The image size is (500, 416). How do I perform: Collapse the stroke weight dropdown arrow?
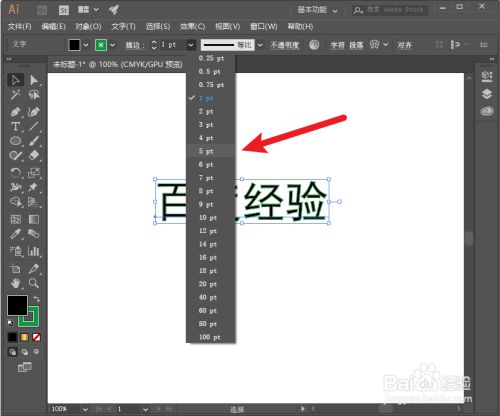tap(191, 45)
